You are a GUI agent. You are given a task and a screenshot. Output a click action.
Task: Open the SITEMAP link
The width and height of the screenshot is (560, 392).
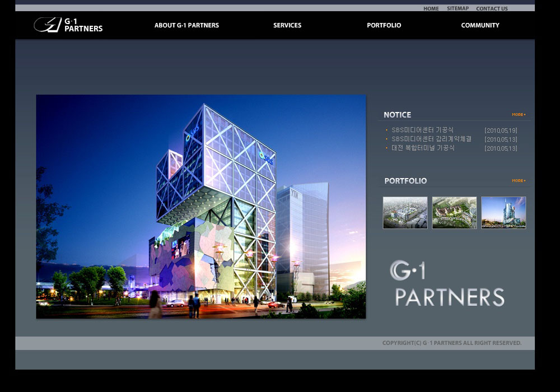pyautogui.click(x=458, y=8)
